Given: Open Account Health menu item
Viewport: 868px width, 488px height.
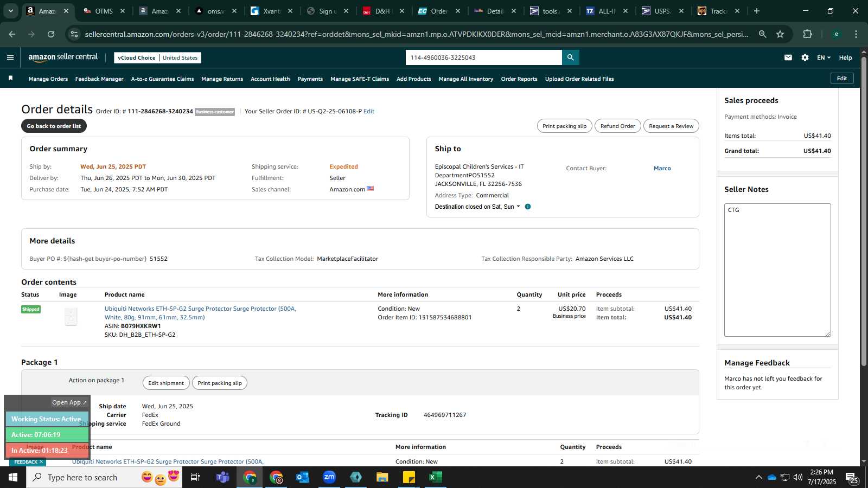Looking at the screenshot, I should pos(270,79).
